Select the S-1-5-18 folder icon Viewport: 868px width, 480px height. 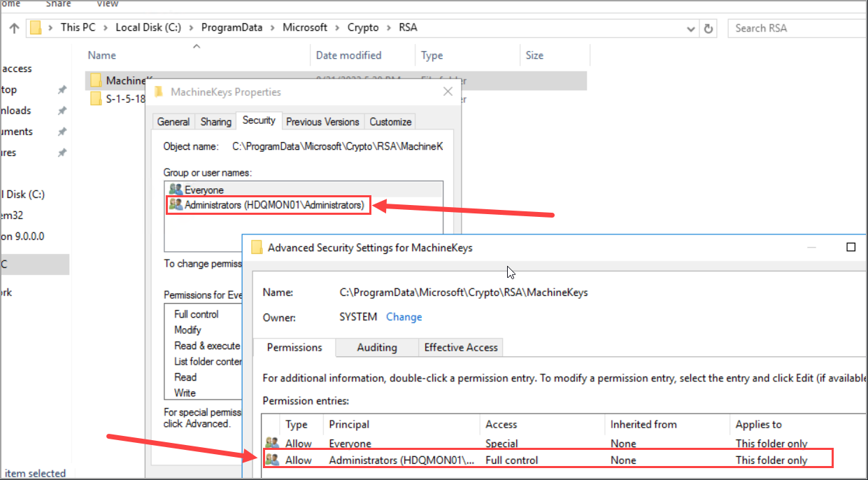point(97,99)
